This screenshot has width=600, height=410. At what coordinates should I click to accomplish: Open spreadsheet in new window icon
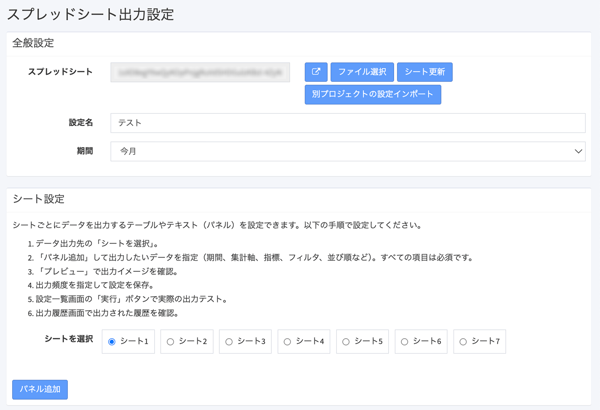pos(316,72)
